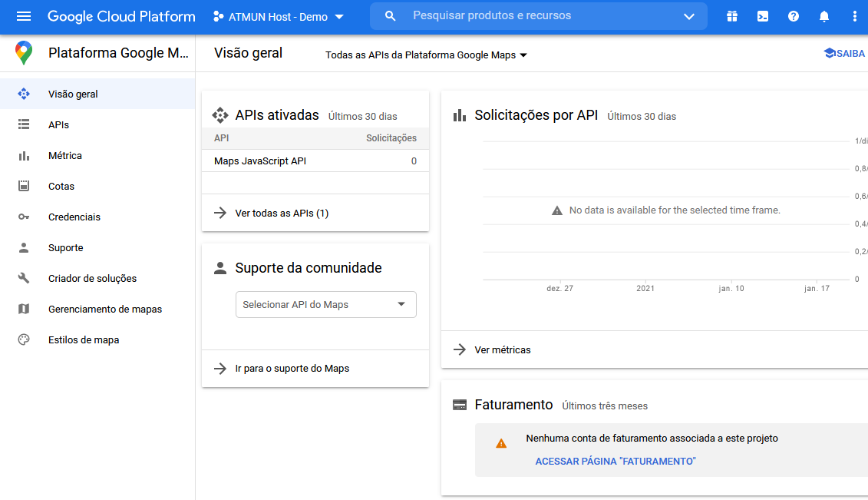Go to Visão geral in sidebar
This screenshot has height=500, width=868.
97,94
